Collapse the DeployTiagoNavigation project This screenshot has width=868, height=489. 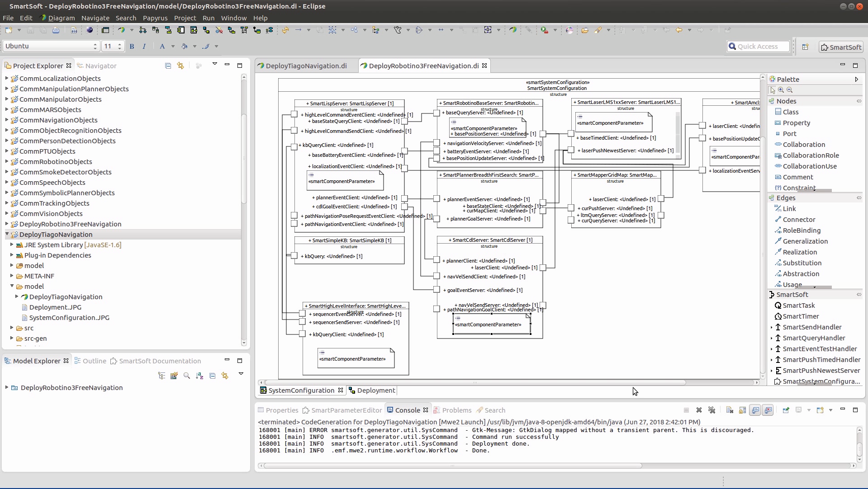click(x=7, y=235)
